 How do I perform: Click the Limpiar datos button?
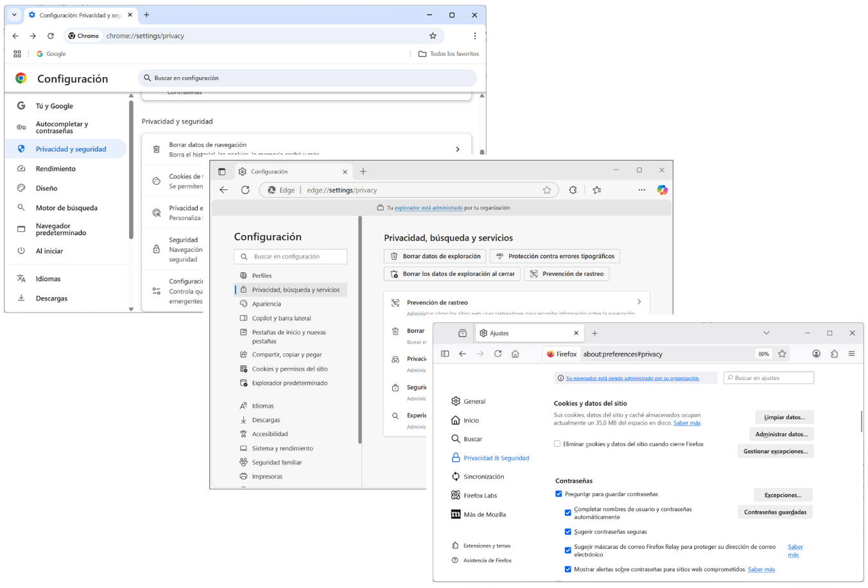[x=784, y=417]
